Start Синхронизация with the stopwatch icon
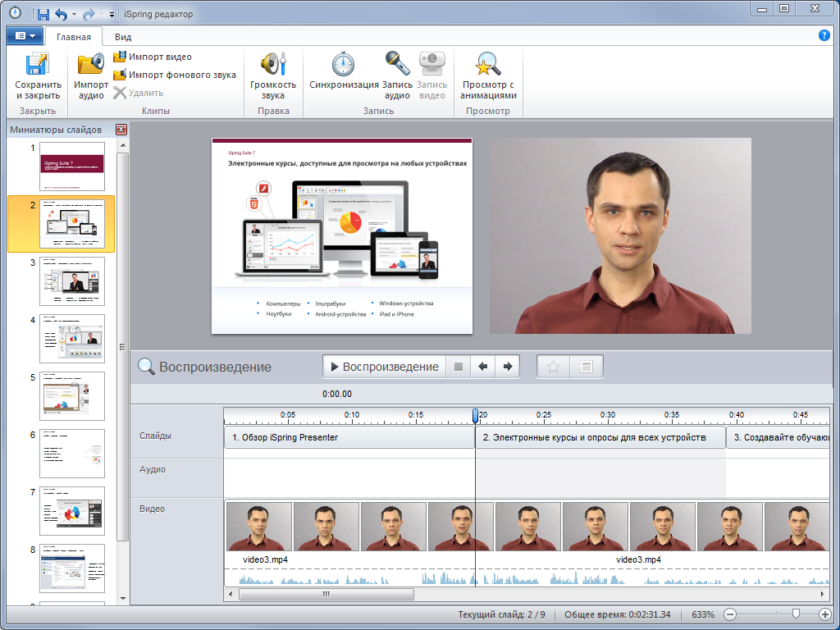The width and height of the screenshot is (840, 630). (x=344, y=71)
